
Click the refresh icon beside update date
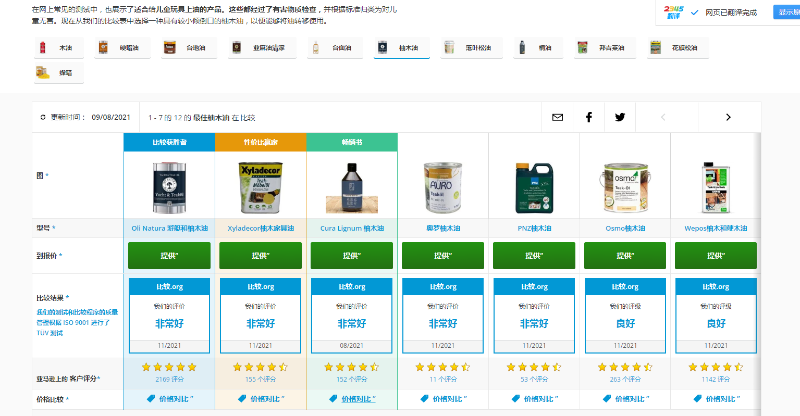tap(41, 117)
